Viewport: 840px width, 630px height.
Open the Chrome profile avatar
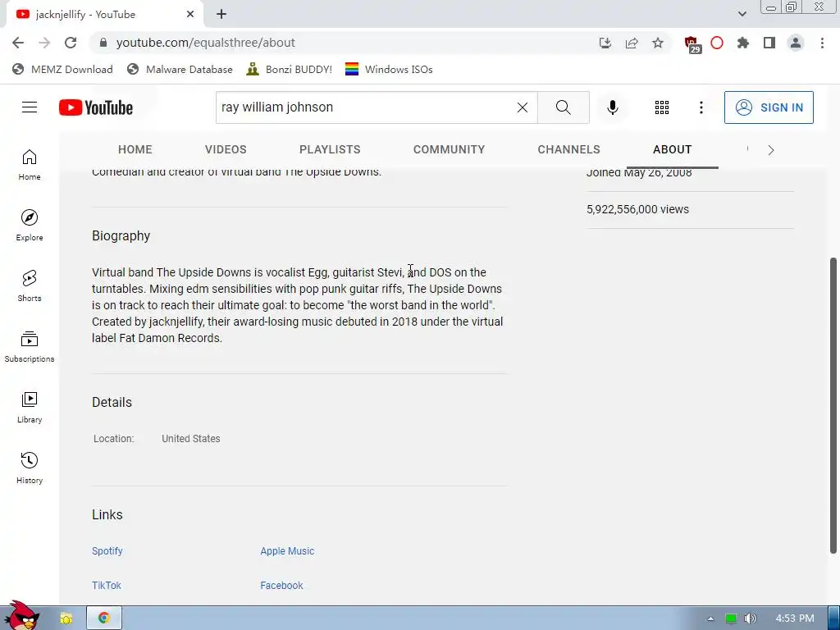click(x=796, y=43)
